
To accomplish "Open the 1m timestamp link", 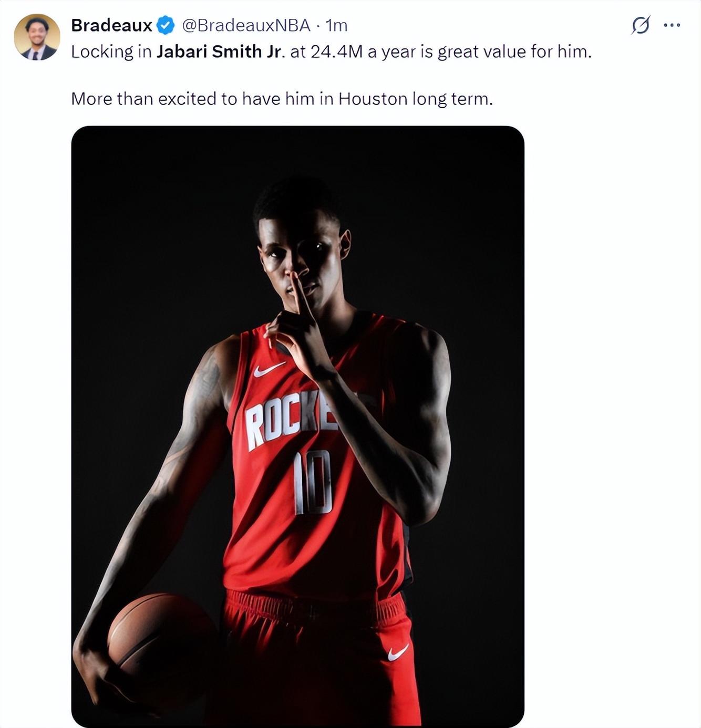I will (x=336, y=25).
